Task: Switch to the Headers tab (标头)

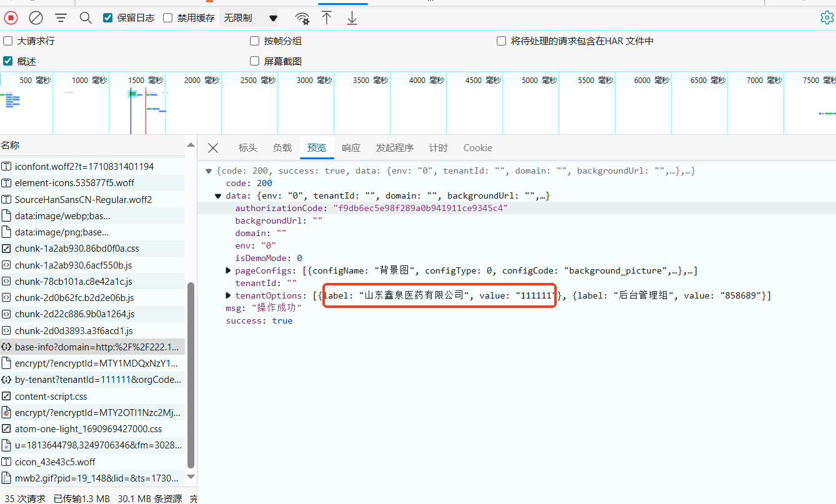Action: click(248, 148)
